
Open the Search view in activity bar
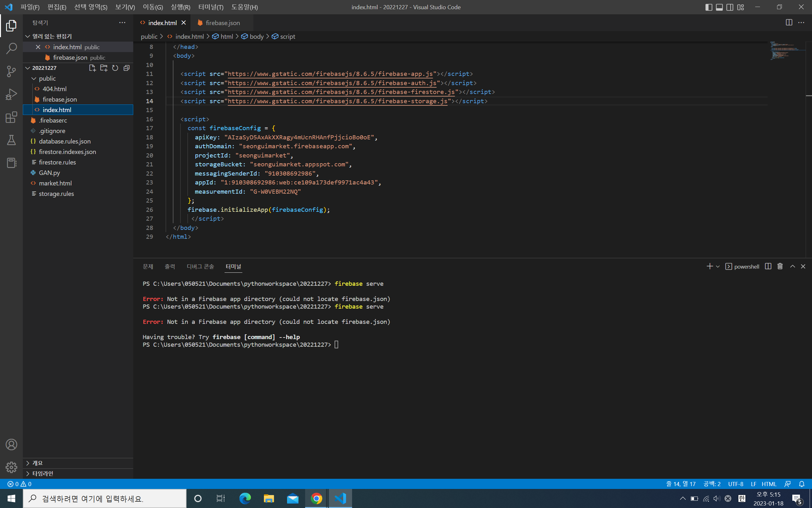point(11,49)
